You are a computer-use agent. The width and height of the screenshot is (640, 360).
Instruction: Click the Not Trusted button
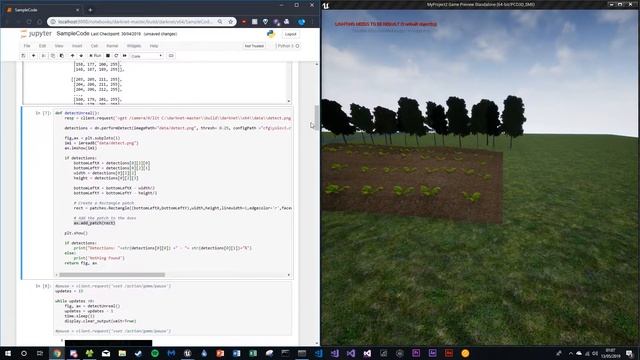point(254,46)
